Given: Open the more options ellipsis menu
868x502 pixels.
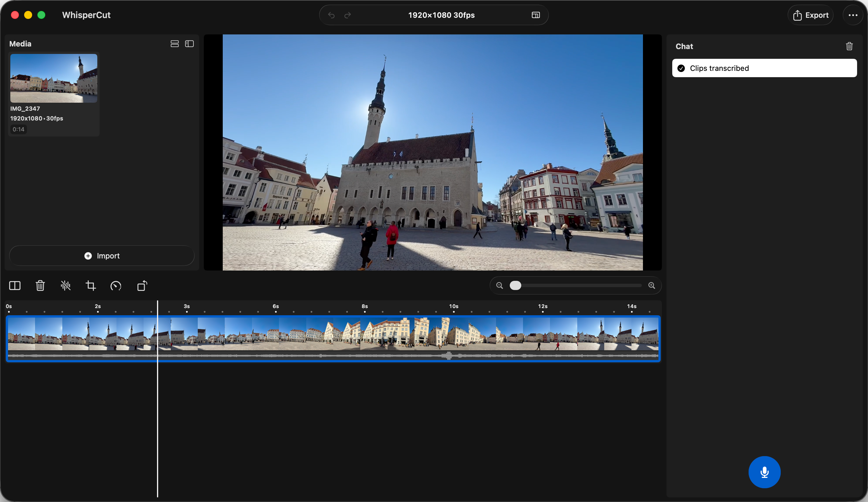Looking at the screenshot, I should [852, 15].
